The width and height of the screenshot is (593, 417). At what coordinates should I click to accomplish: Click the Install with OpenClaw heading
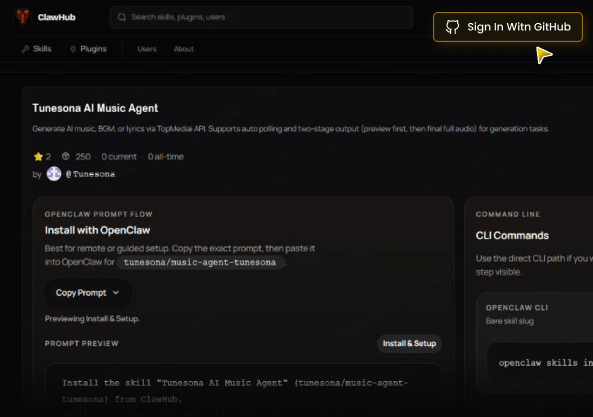pos(98,230)
